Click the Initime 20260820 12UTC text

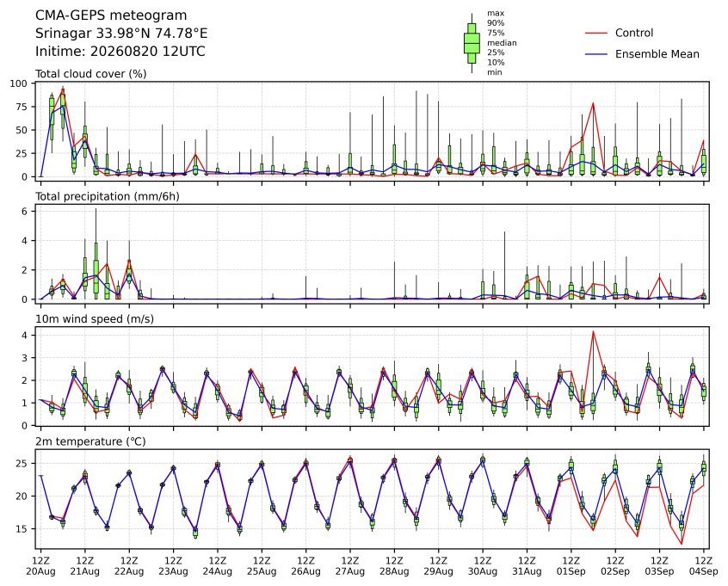point(120,51)
